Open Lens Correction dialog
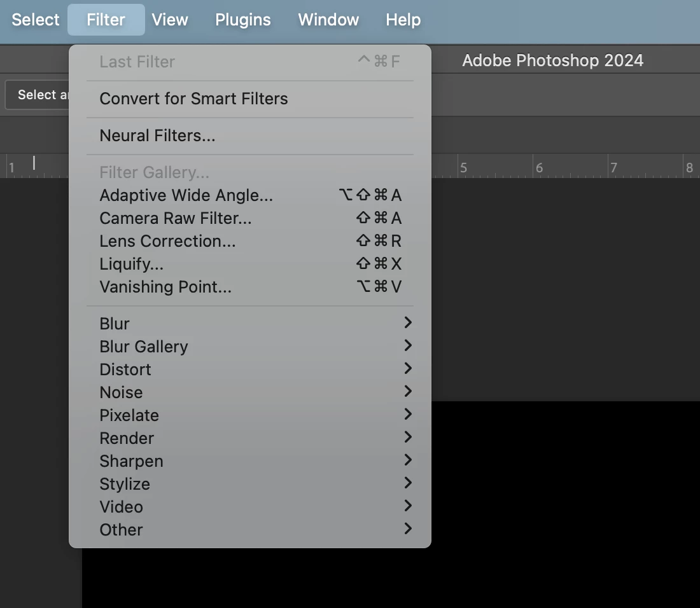 [x=250, y=241]
